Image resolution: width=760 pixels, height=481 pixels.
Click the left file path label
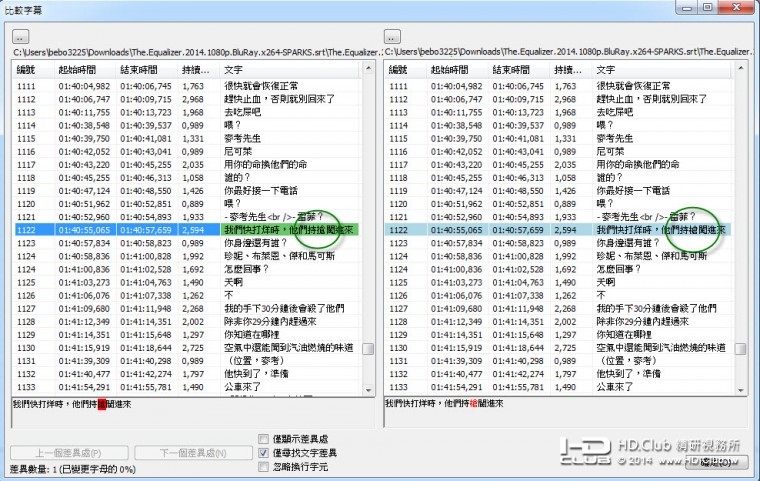196,52
